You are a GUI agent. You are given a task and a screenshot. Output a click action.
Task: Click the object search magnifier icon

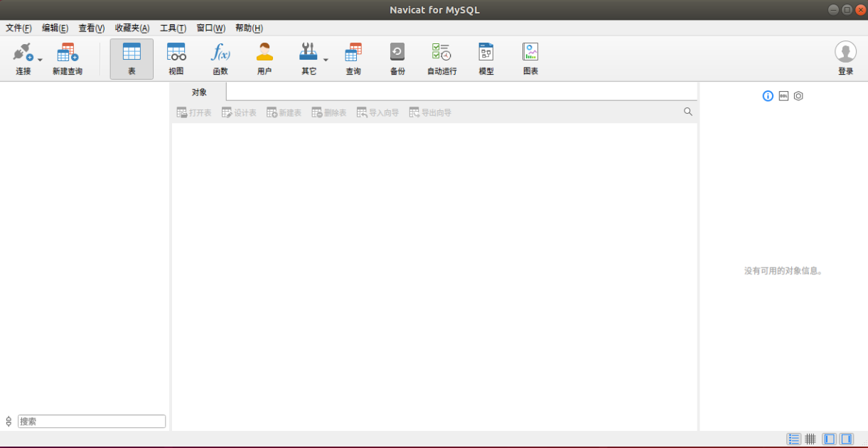688,112
